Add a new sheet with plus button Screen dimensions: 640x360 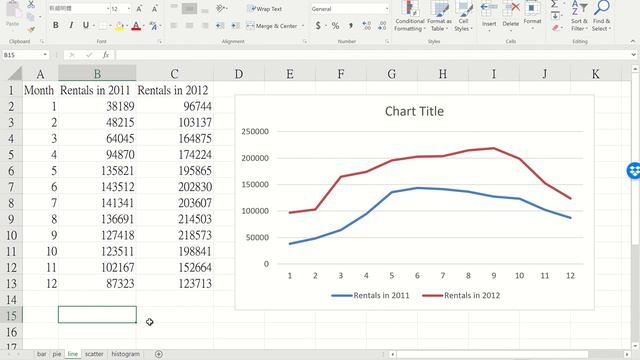(159, 354)
